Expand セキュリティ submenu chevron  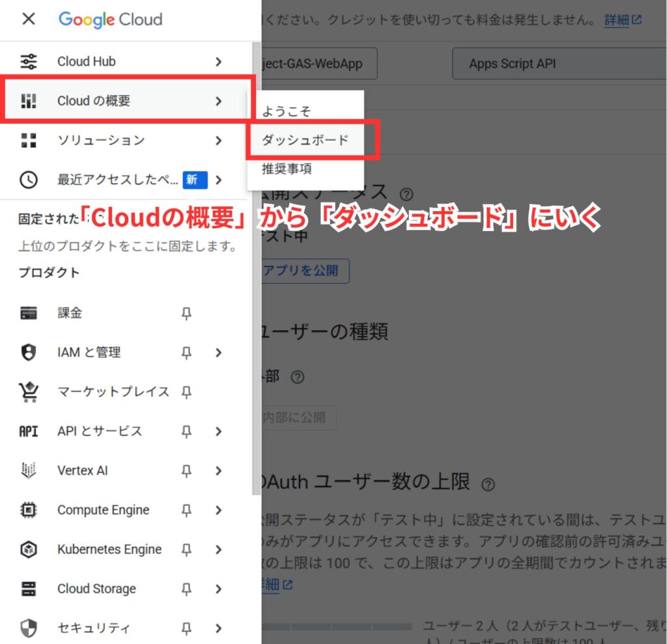tap(219, 628)
